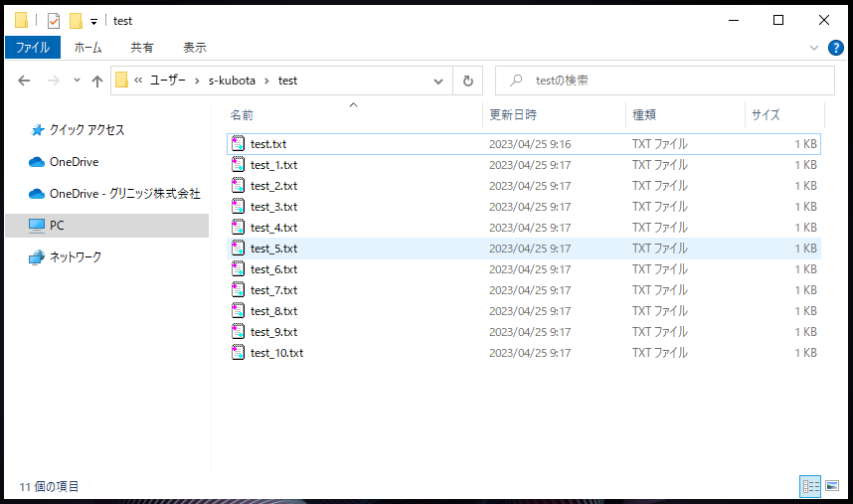This screenshot has height=504, width=853.
Task: Open the ファイル menu tab
Action: pos(33,48)
